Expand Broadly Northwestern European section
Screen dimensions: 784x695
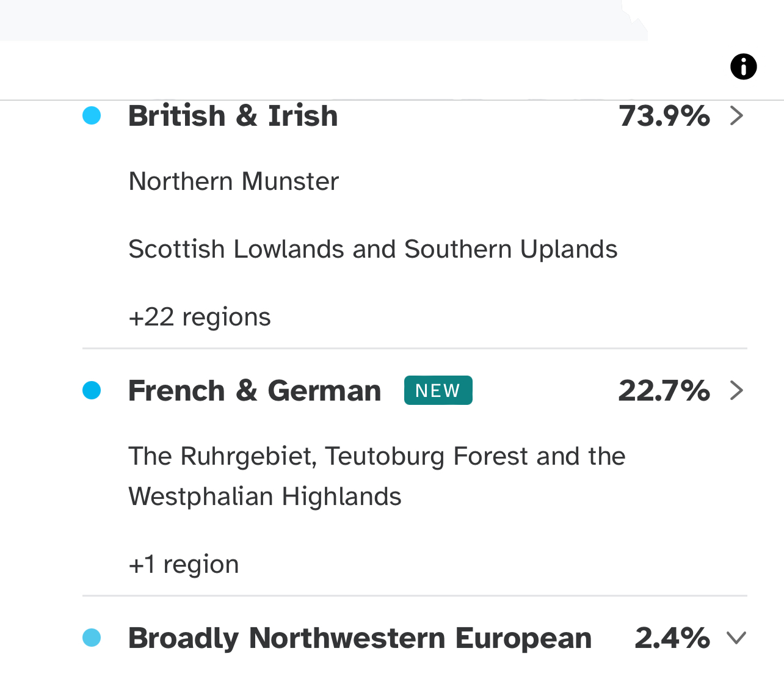pyautogui.click(x=737, y=638)
